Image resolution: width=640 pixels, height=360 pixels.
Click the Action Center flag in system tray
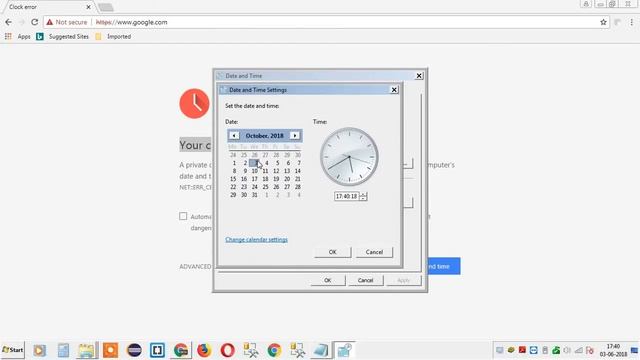(x=589, y=350)
